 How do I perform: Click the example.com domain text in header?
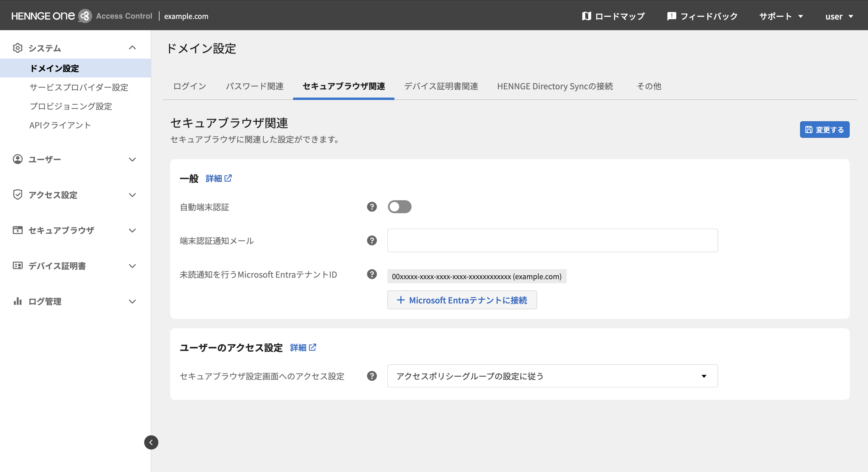[186, 16]
